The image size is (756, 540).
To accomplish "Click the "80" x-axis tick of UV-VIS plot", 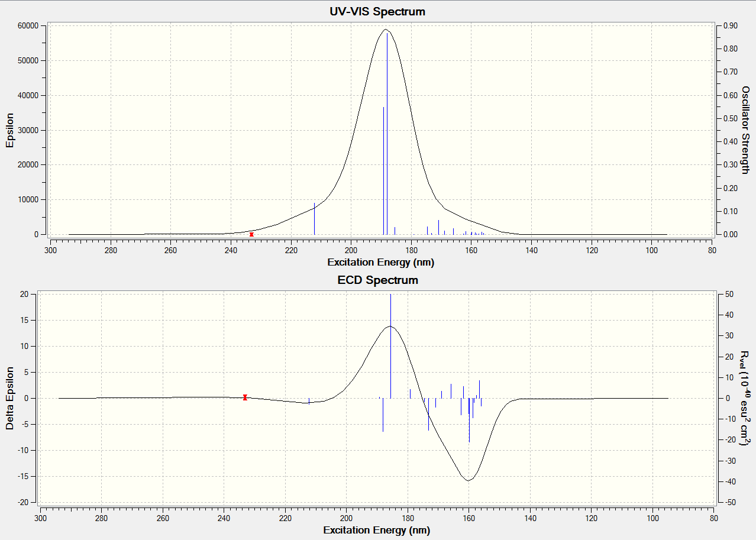I will (x=712, y=250).
